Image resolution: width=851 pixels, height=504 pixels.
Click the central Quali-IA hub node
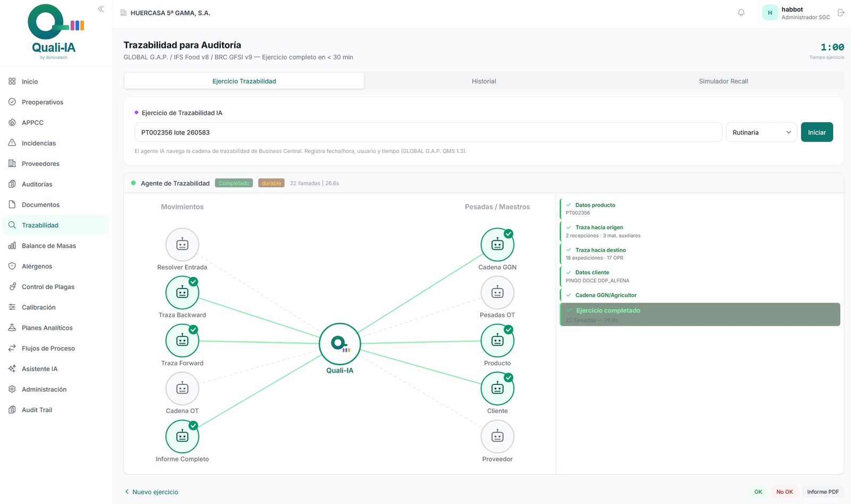[340, 344]
